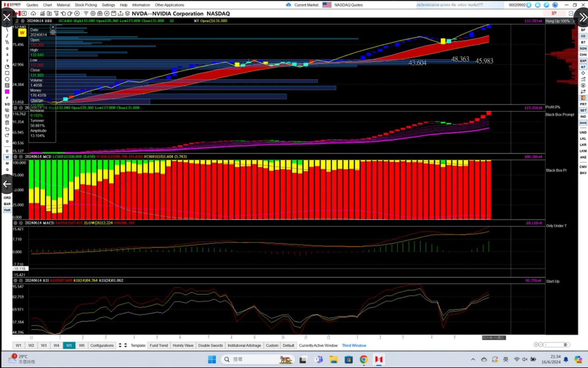Viewport: 588px width, 368px height.
Task: Toggle the FAR button in left toolbar
Action: pos(7,210)
